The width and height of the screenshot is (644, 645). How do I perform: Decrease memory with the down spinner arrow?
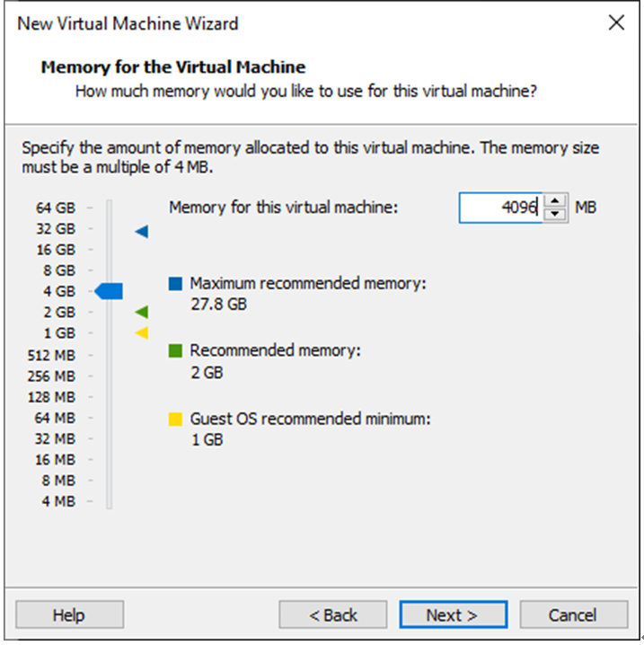click(x=556, y=214)
